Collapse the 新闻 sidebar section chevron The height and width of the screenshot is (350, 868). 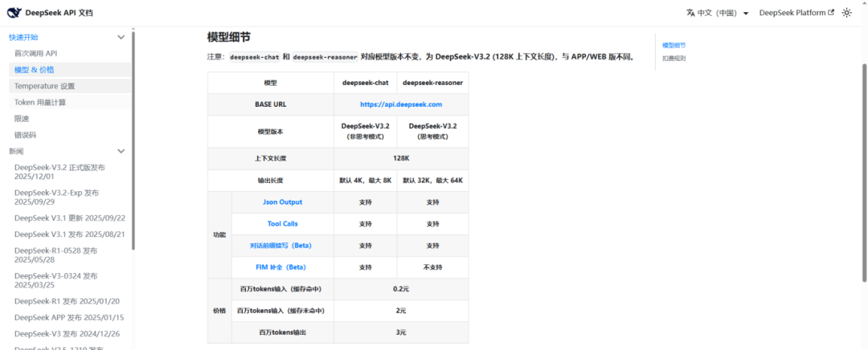point(121,151)
